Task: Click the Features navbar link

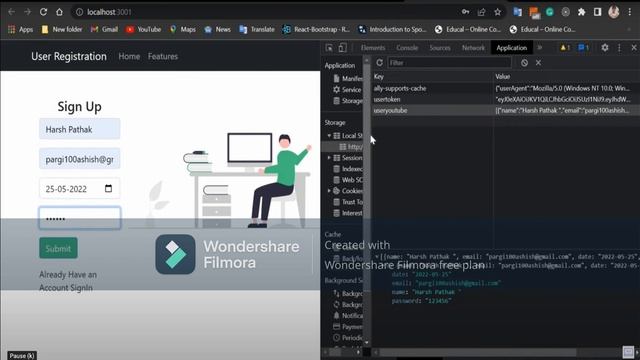Action: pyautogui.click(x=163, y=56)
